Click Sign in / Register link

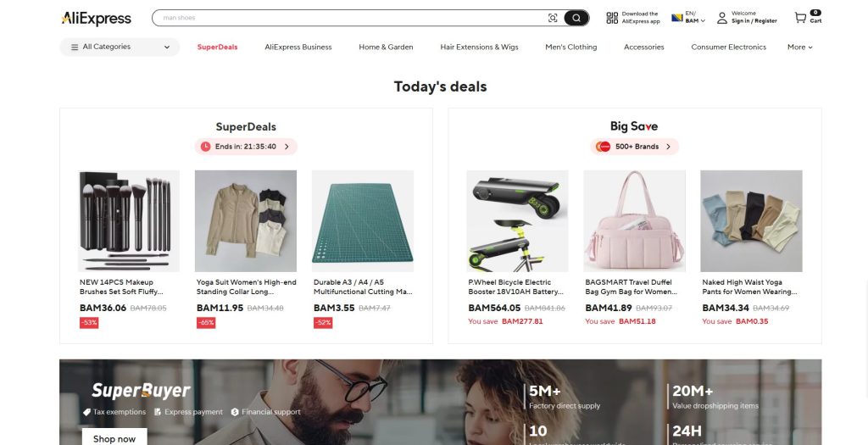[x=754, y=21]
